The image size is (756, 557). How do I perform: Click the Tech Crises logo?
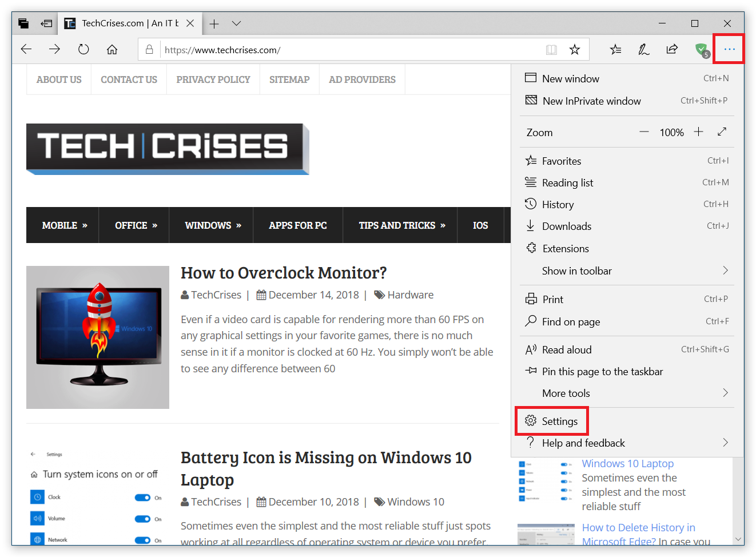click(168, 149)
